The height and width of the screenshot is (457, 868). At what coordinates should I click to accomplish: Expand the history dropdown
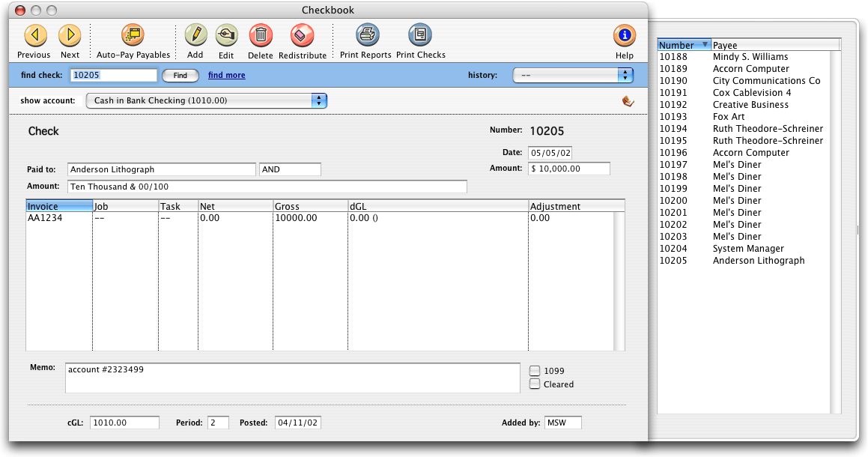(x=573, y=75)
